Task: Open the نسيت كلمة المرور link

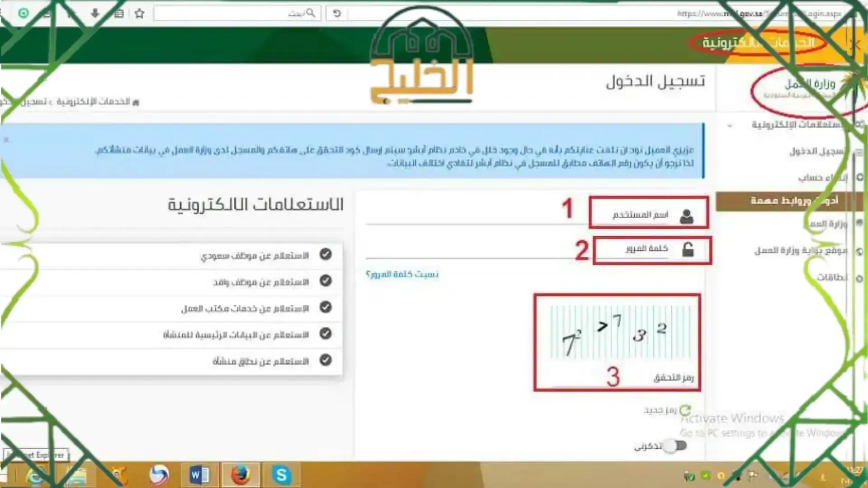Action: 402,274
